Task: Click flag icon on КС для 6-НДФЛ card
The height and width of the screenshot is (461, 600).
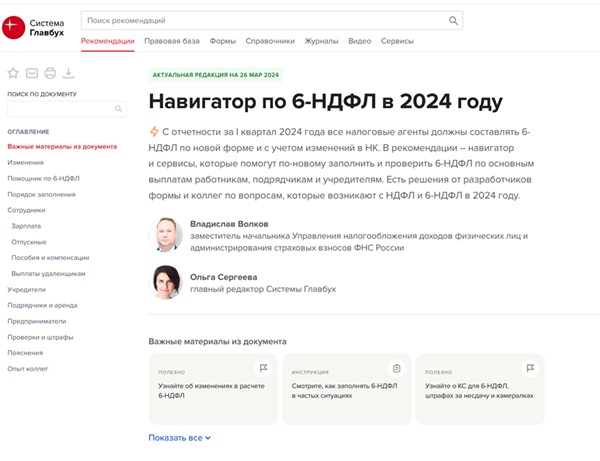Action: [x=529, y=368]
